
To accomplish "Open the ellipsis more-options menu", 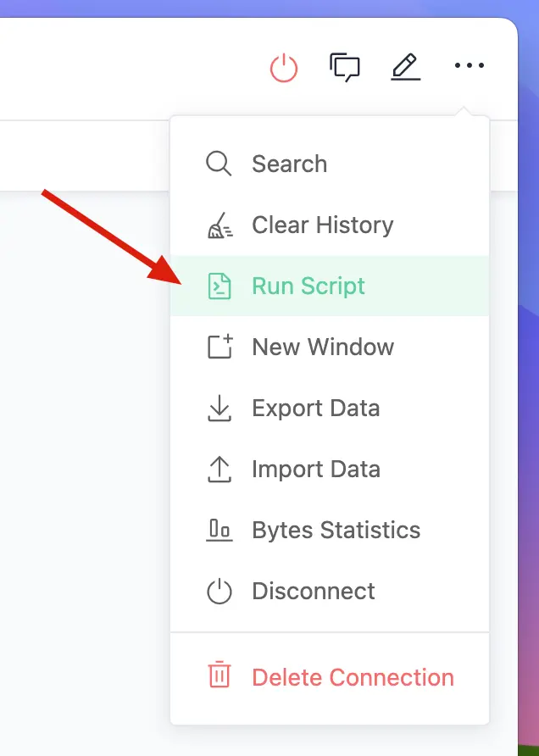I will pyautogui.click(x=470, y=66).
